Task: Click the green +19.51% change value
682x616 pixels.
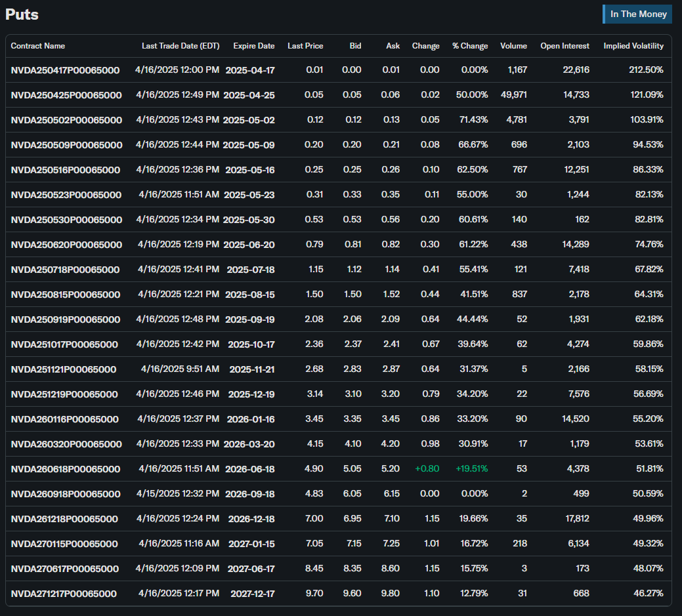Action: (470, 469)
